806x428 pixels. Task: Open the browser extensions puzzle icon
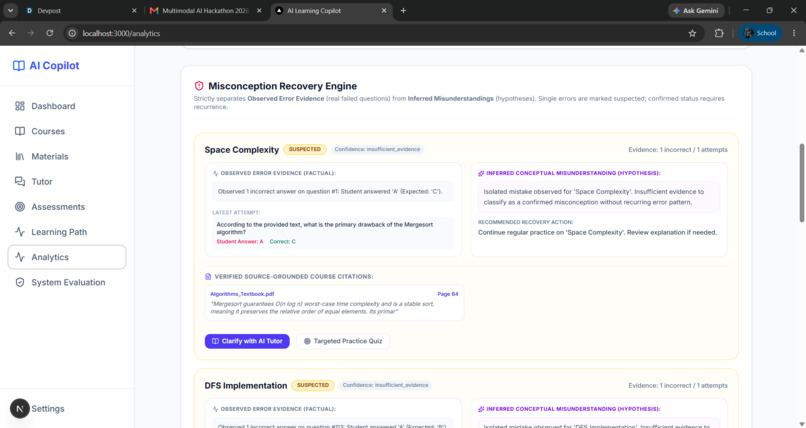[719, 33]
